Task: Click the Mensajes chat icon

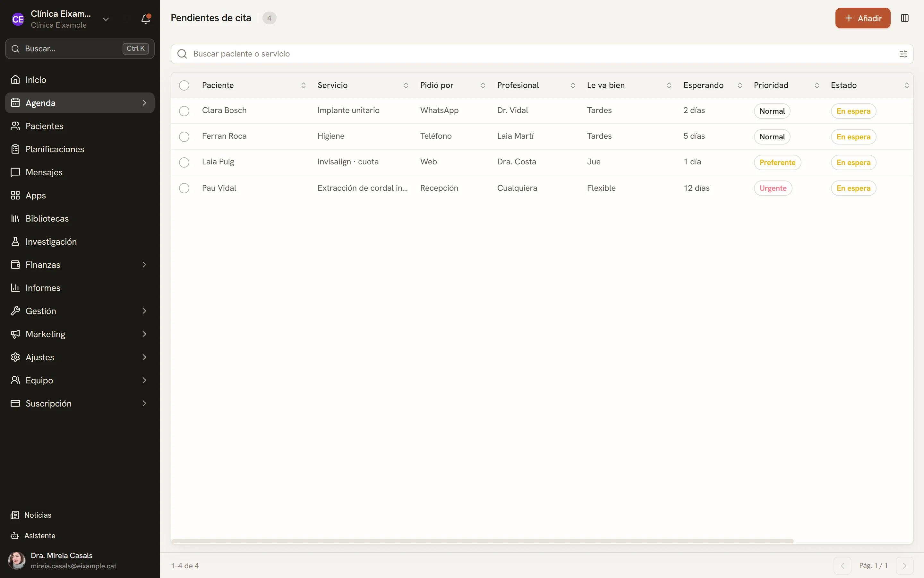Action: tap(15, 172)
